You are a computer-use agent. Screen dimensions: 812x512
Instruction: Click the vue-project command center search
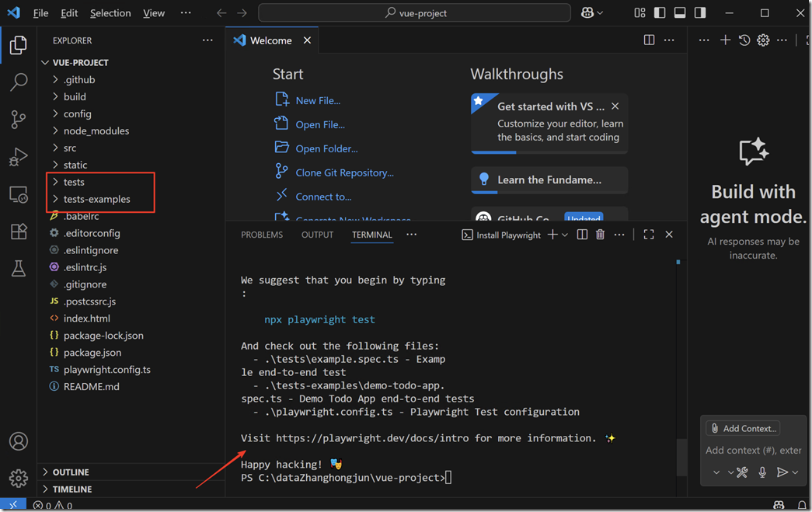(x=414, y=13)
